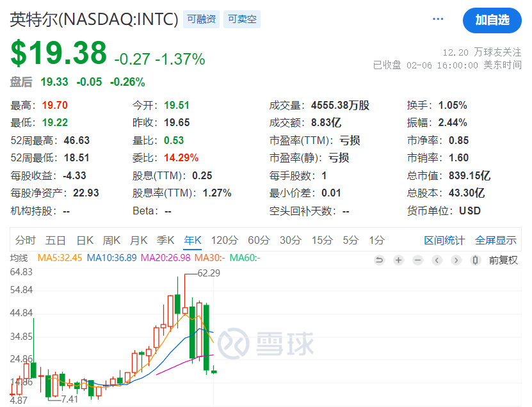Click the 换手 value 1.05%
Image resolution: width=532 pixels, height=407 pixels.
click(x=453, y=105)
